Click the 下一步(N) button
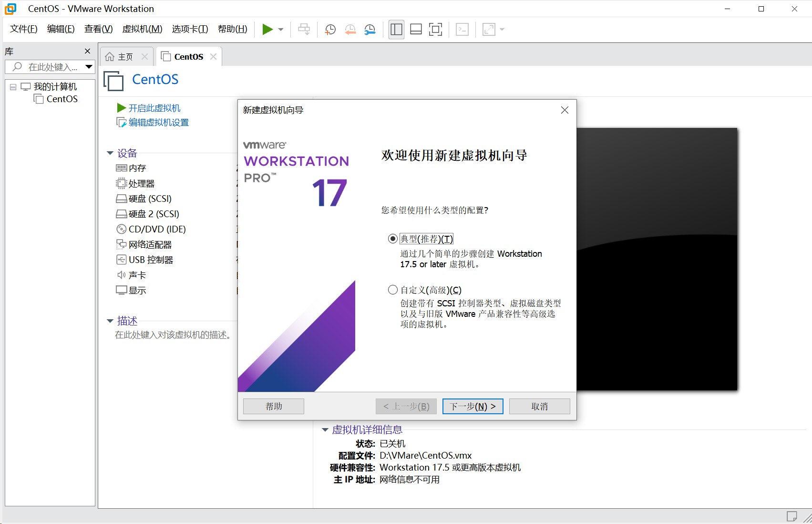The height and width of the screenshot is (524, 812). coord(472,406)
